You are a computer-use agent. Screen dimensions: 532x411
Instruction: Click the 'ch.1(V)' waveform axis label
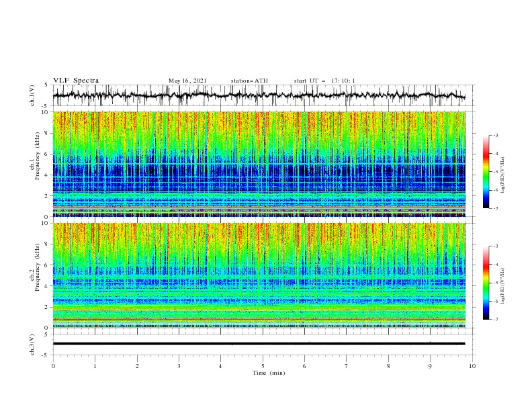pyautogui.click(x=32, y=95)
